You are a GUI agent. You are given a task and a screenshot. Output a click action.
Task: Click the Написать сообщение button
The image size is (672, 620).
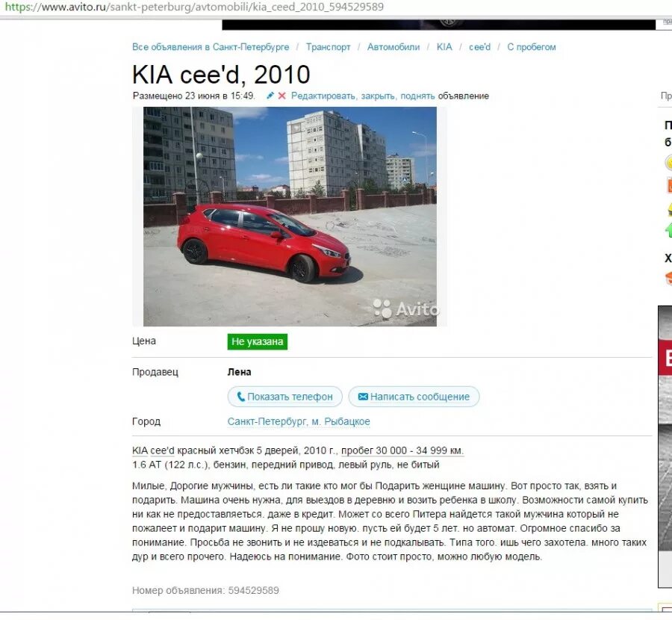[x=414, y=397]
